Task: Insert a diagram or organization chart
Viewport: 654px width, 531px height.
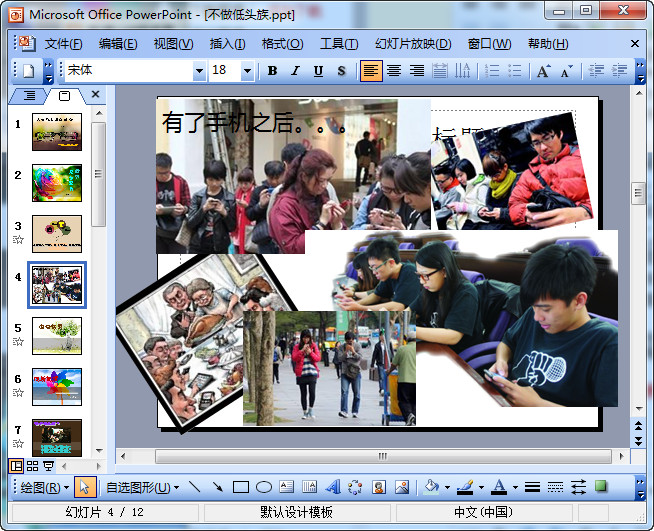Action: click(x=355, y=487)
